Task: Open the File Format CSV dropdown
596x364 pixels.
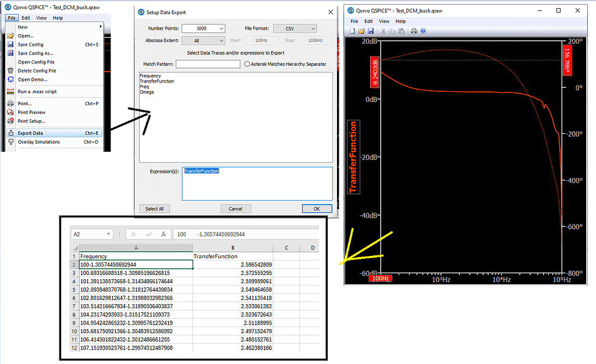Action: (x=294, y=28)
